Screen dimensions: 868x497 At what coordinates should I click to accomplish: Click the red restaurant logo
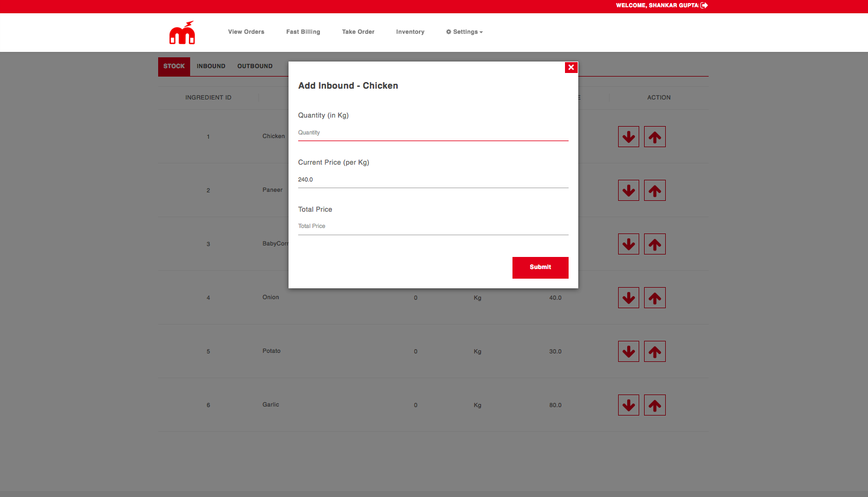point(182,33)
